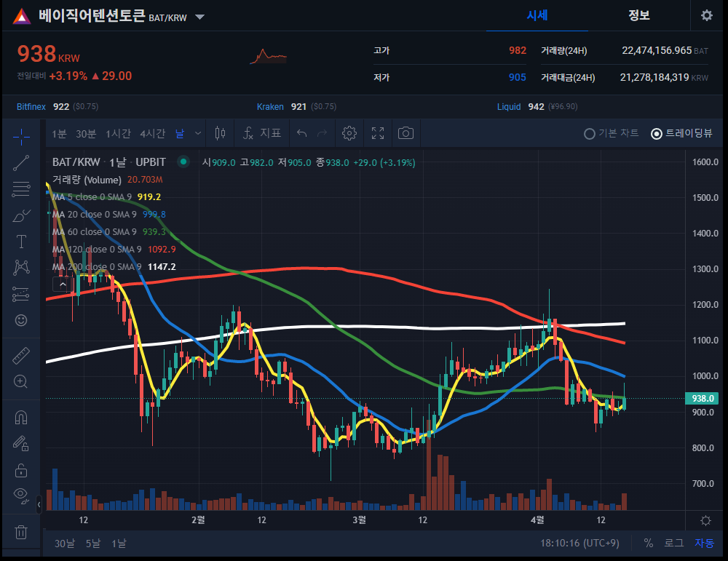Screen dimensions: 728x561
Task: Set date range to 1날
Action: pos(119,544)
